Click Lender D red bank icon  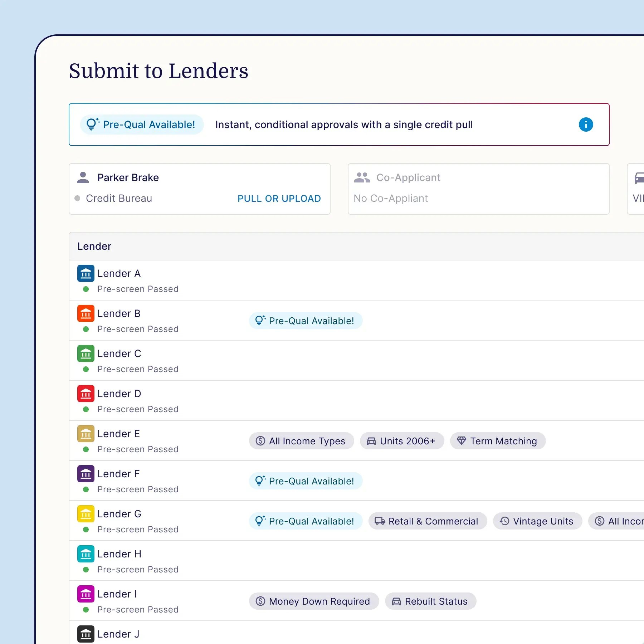click(x=86, y=394)
